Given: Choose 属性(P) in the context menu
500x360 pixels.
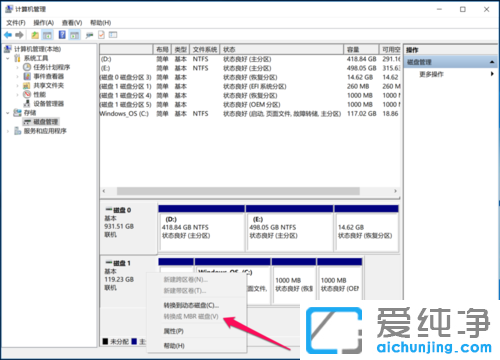Looking at the screenshot, I should coord(173,331).
